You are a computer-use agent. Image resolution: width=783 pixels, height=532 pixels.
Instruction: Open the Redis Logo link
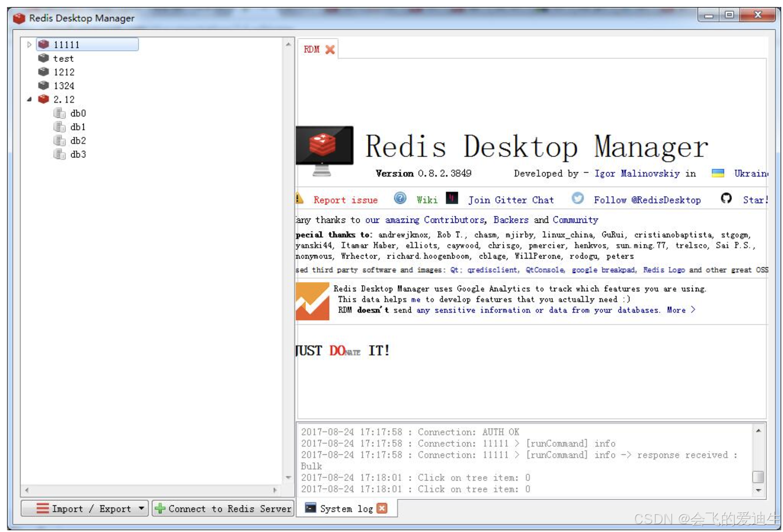[664, 270]
